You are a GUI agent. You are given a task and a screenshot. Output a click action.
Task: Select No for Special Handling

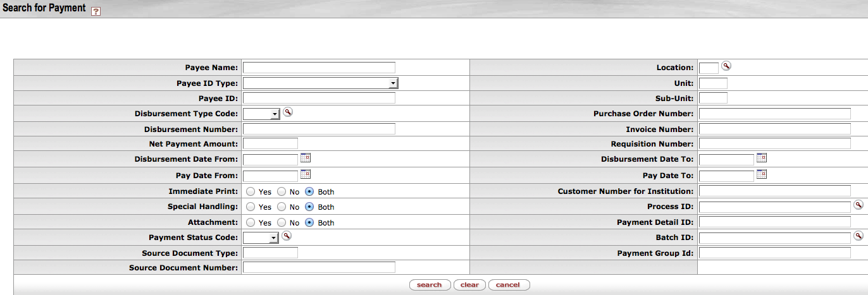(282, 207)
